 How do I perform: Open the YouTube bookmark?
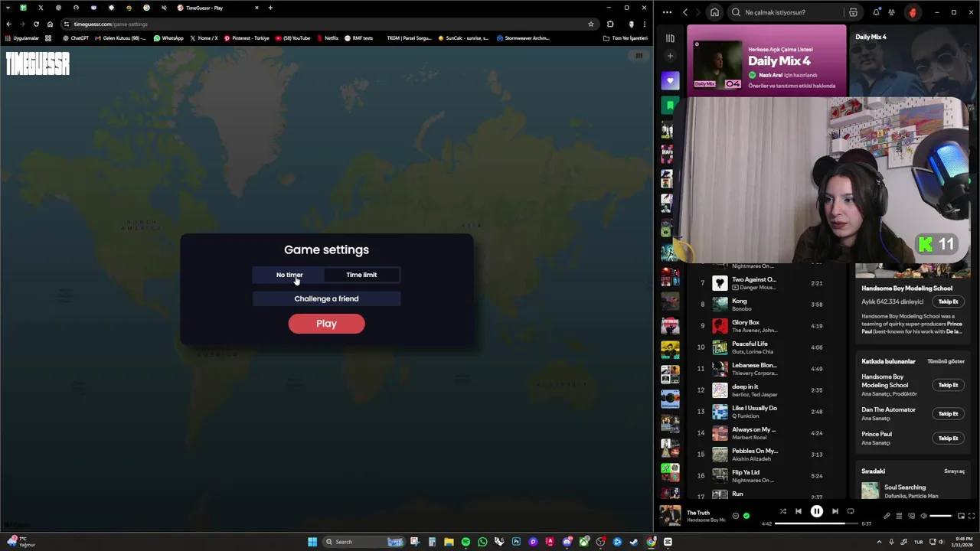coord(293,37)
